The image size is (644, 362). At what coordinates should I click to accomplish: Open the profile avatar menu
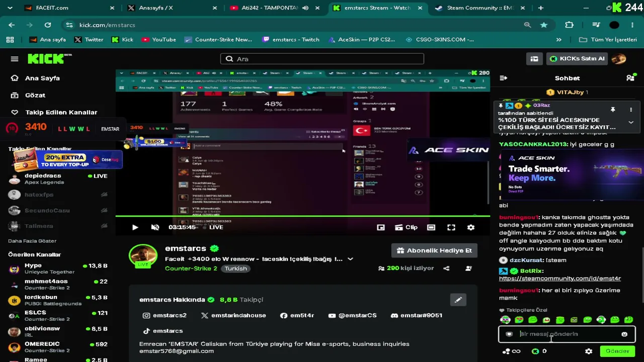[619, 59]
